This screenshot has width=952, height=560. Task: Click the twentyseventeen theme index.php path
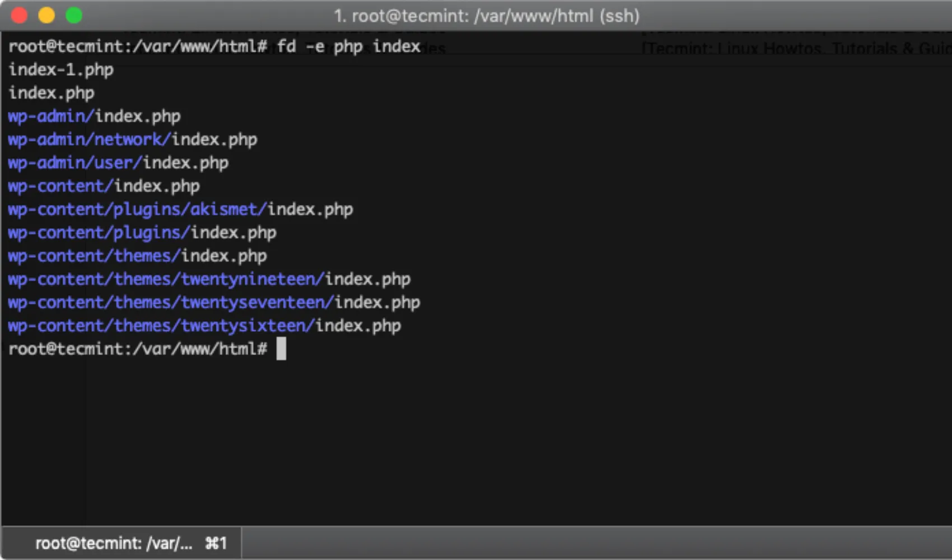(214, 302)
